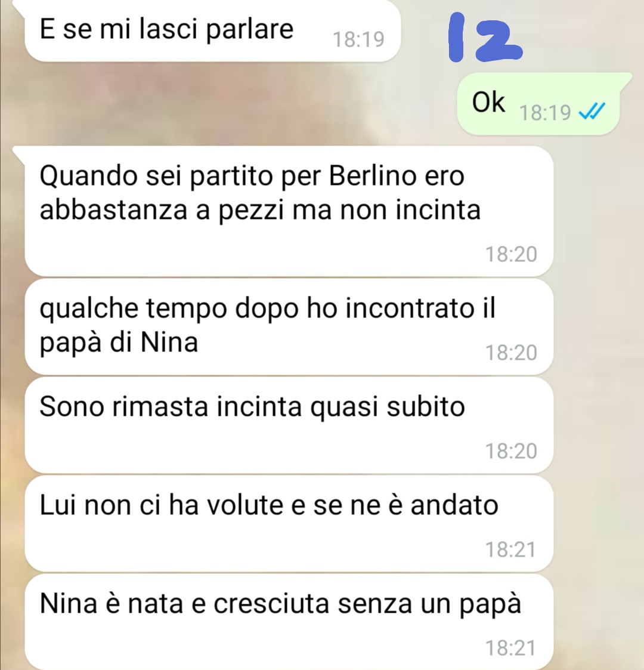Image resolution: width=644 pixels, height=670 pixels.
Task: Tap the 18:20 timestamp under the Berlino message
Action: tap(511, 254)
